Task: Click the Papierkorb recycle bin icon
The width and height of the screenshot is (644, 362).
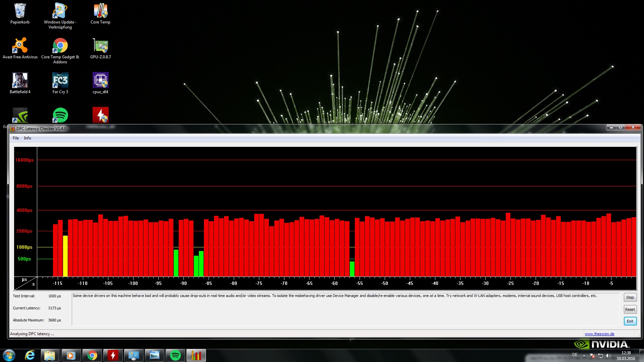Action: (20, 13)
